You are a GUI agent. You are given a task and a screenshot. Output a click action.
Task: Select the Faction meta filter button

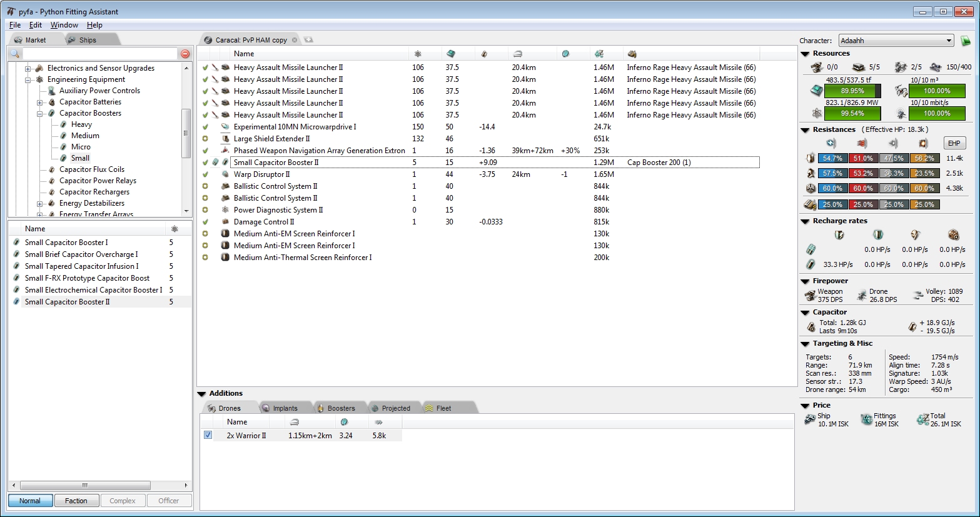pos(76,501)
